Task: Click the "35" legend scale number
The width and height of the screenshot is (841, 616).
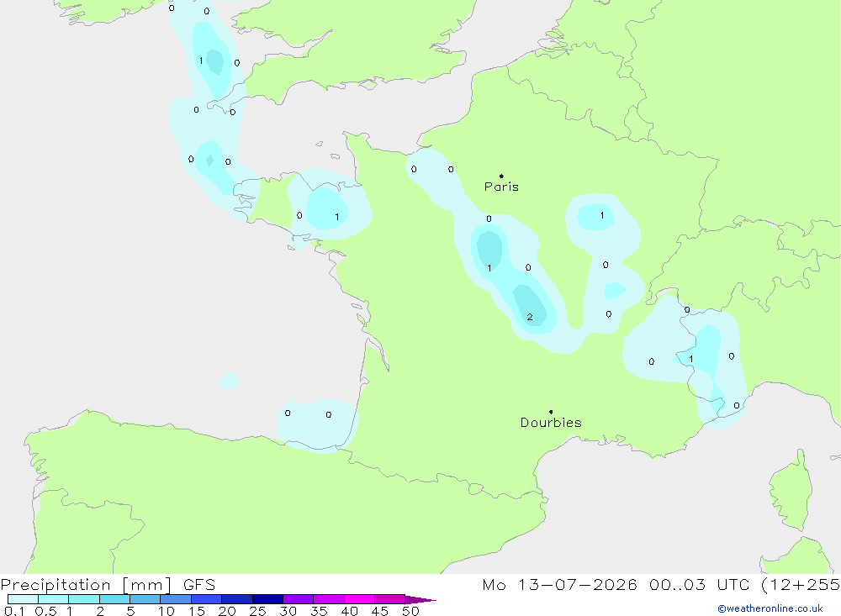Action: click(x=319, y=611)
